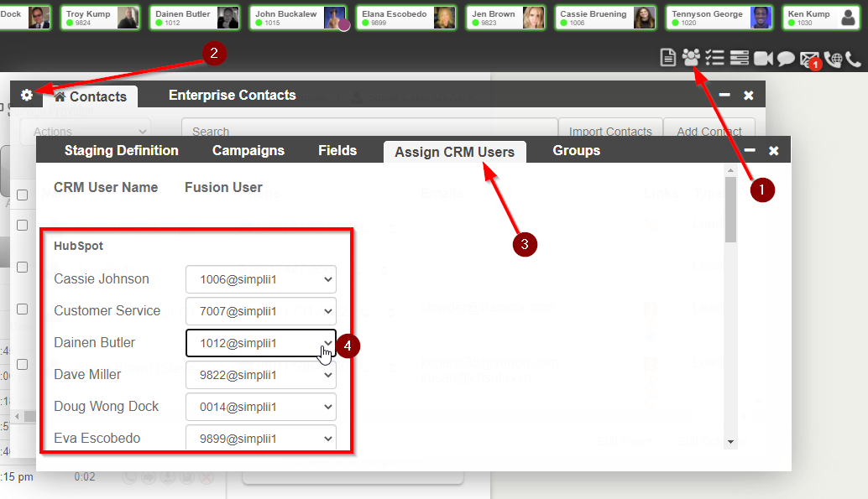Click the Import Contacts button

pos(609,132)
